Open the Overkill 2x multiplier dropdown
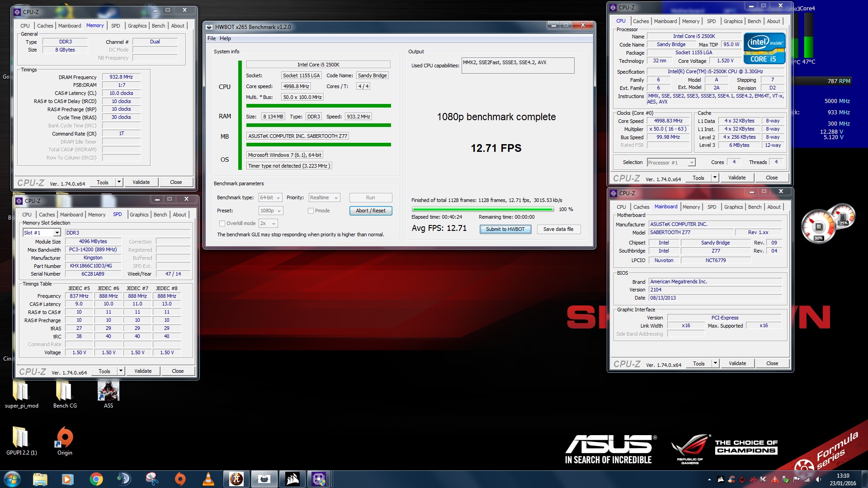The height and width of the screenshot is (488, 868). [268, 224]
